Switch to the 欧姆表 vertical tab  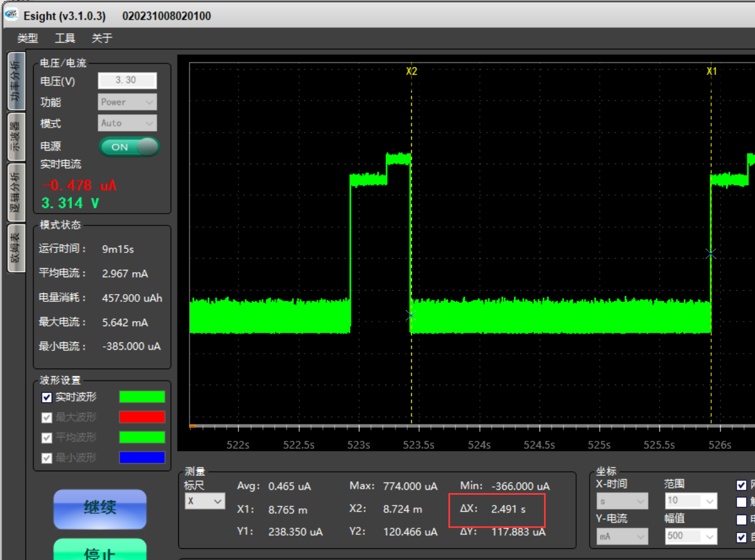(x=16, y=248)
